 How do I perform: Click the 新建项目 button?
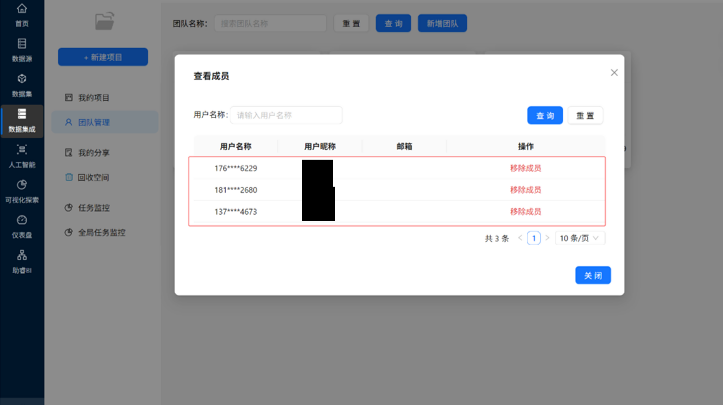pos(103,57)
